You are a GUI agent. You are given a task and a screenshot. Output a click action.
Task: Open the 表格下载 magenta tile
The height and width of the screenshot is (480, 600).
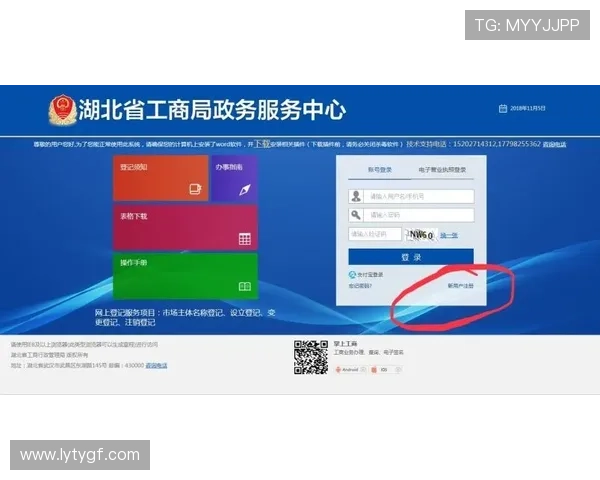(x=185, y=227)
